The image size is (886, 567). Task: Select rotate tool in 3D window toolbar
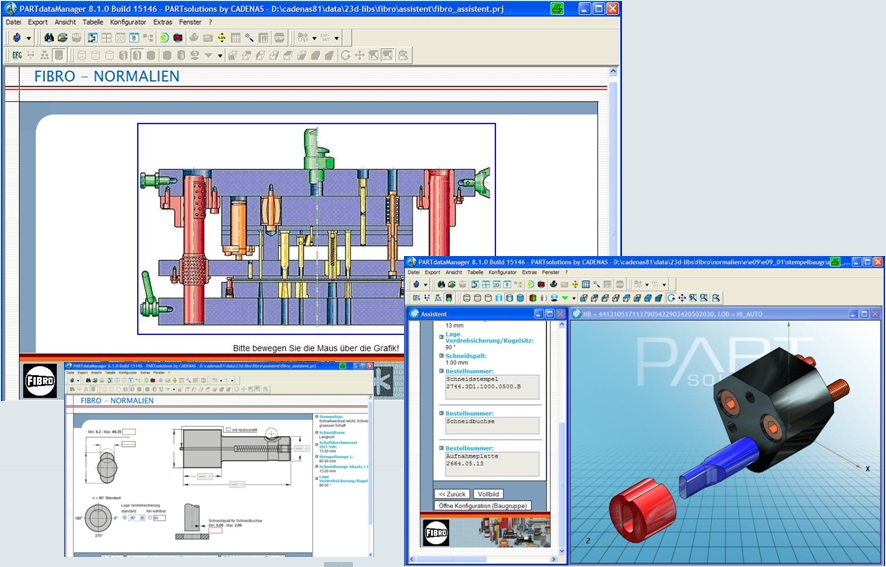point(672,298)
